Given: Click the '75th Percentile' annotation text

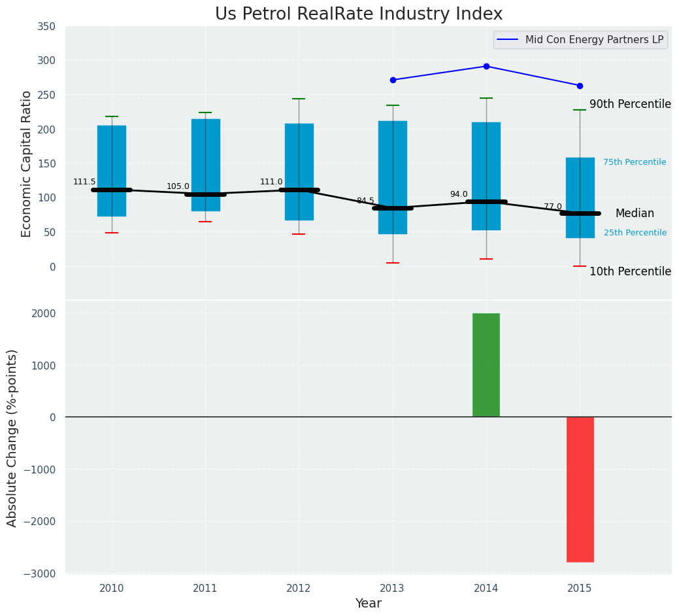Looking at the screenshot, I should click(x=635, y=162).
